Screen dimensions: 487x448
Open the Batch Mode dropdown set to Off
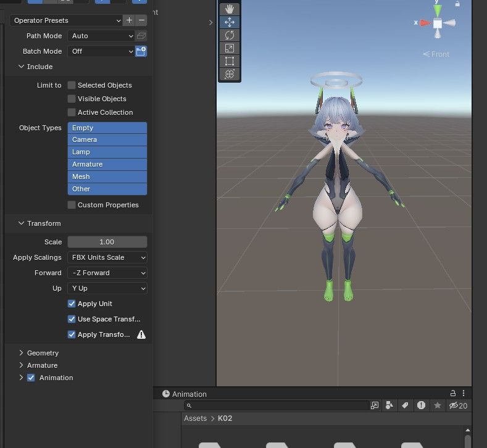tap(101, 51)
